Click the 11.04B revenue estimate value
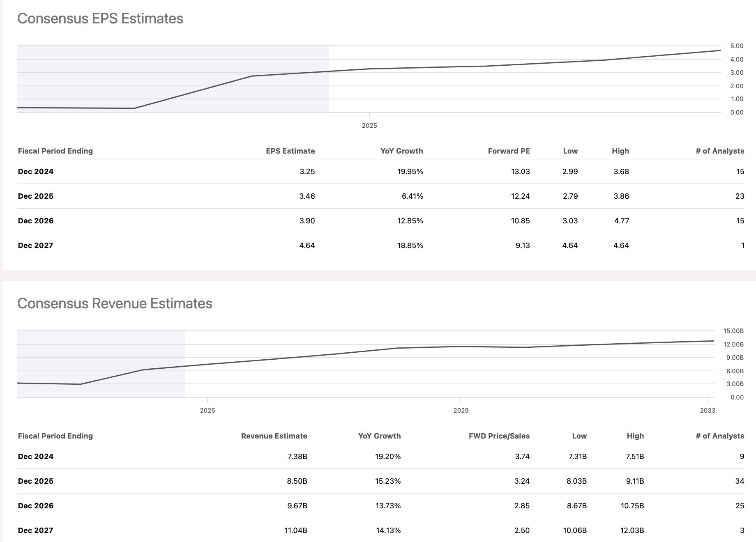Screen dimensions: 756x542 point(296,531)
